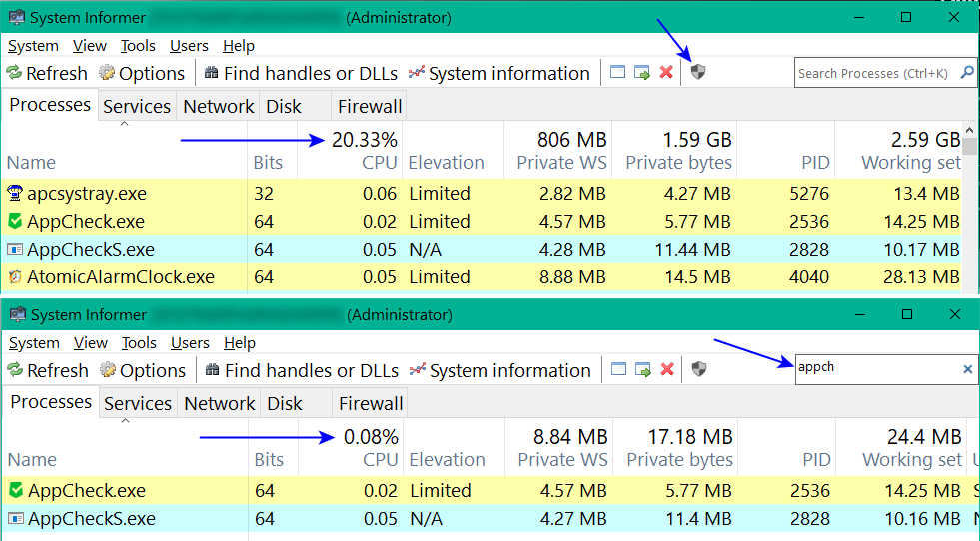Click Find handles or DLLs in the top window
The width and height of the screenshot is (980, 541).
302,73
